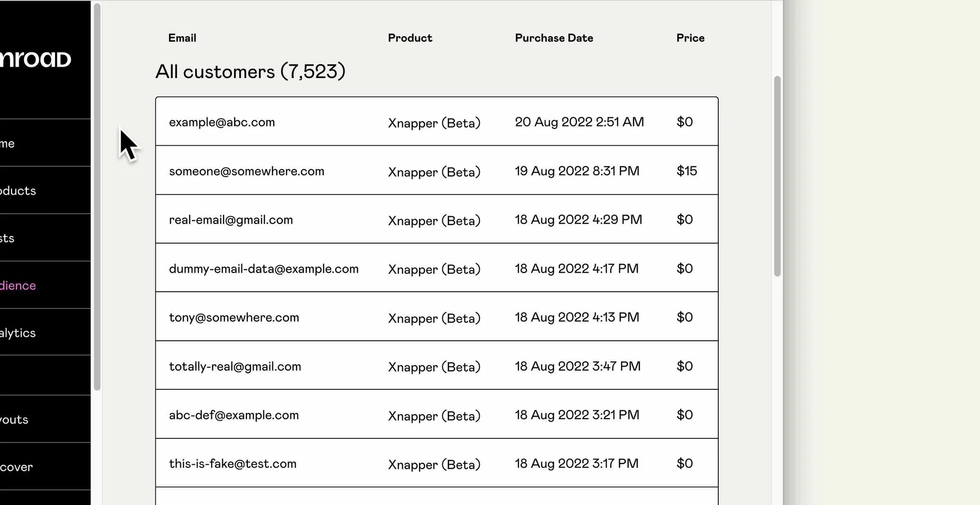Select dummy-email-data@example.com email
Screen dimensions: 980x505
(264, 269)
